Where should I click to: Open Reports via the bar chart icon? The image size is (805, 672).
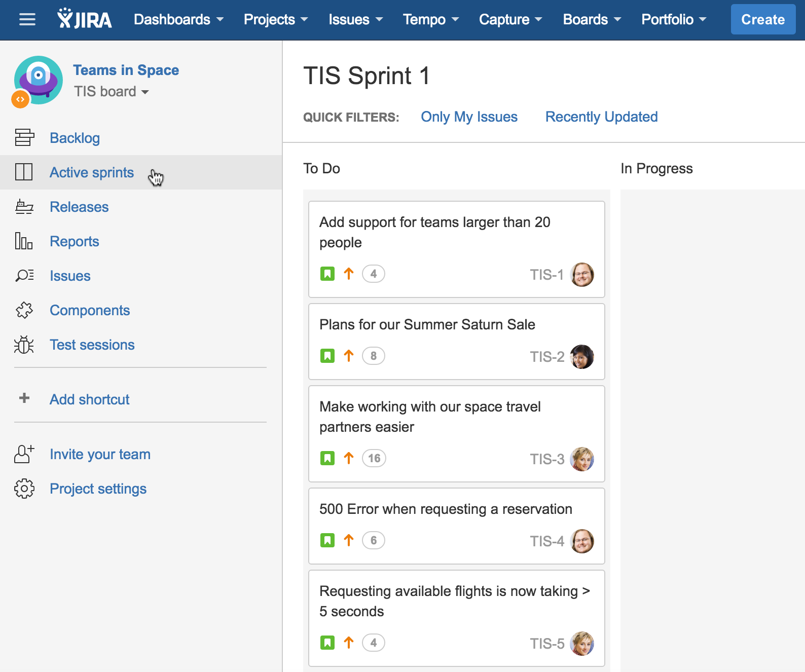point(24,241)
